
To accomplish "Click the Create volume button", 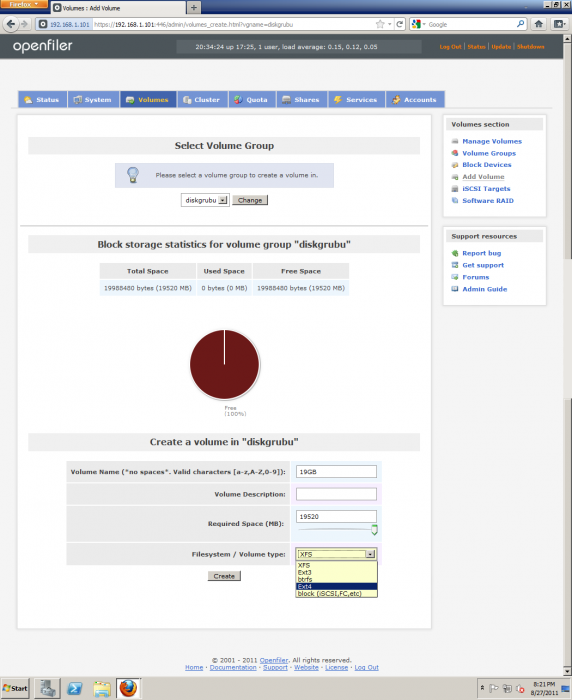I will click(x=224, y=576).
